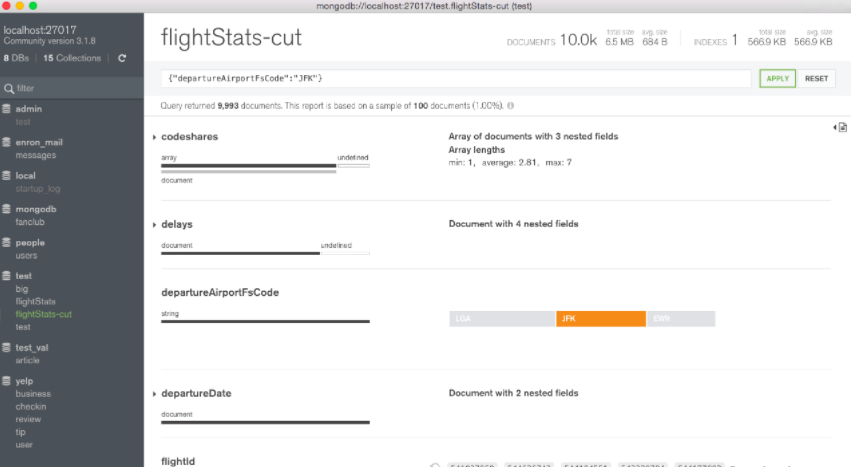Reset the query with RESET button
The image size is (852, 467).
(816, 78)
